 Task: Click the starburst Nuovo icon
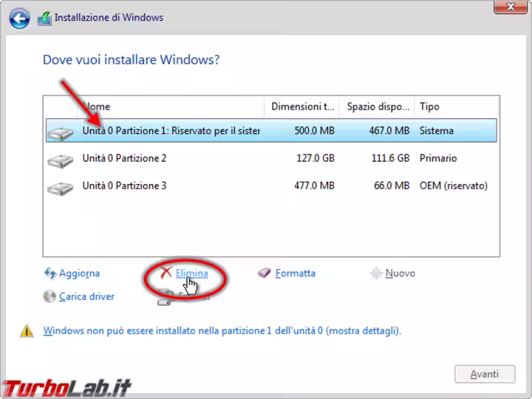pyautogui.click(x=376, y=273)
